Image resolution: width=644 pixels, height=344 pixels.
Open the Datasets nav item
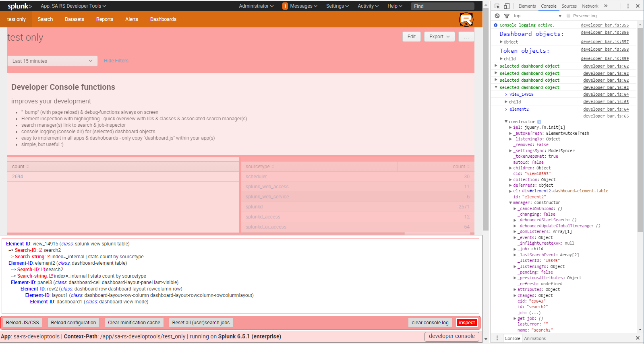75,19
